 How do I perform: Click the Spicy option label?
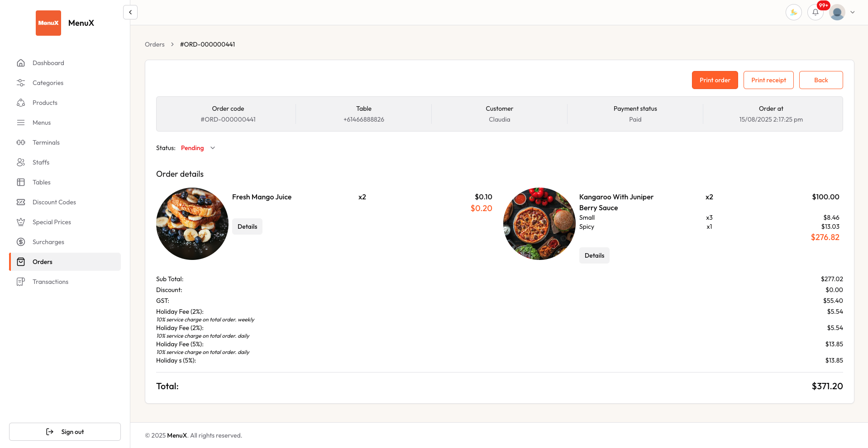coord(587,226)
